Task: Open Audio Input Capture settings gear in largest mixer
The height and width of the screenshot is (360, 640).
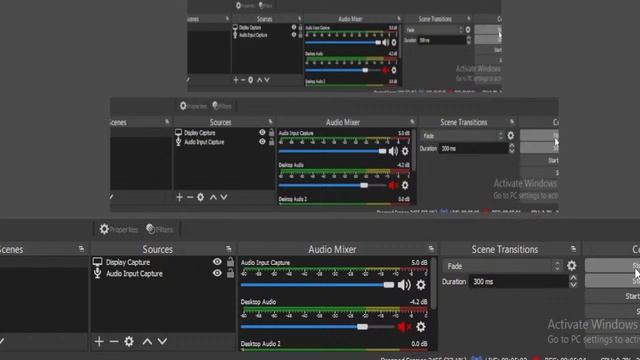Action: (421, 285)
